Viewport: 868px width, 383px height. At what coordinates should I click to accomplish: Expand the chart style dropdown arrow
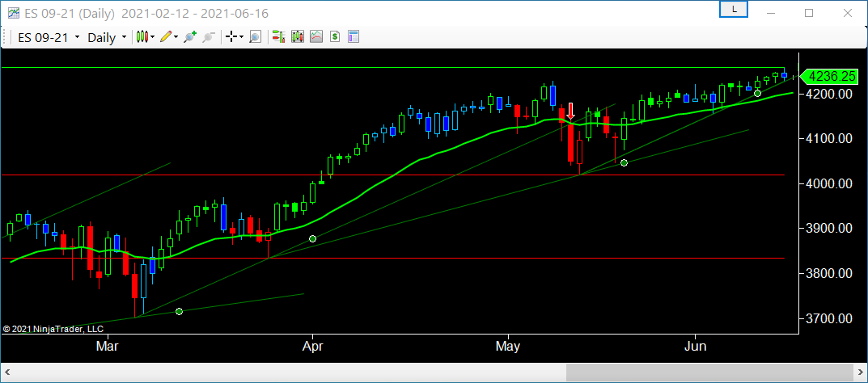(153, 37)
